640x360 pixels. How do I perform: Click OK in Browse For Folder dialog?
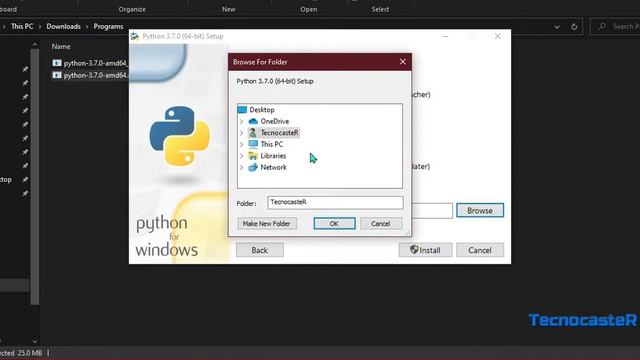334,224
